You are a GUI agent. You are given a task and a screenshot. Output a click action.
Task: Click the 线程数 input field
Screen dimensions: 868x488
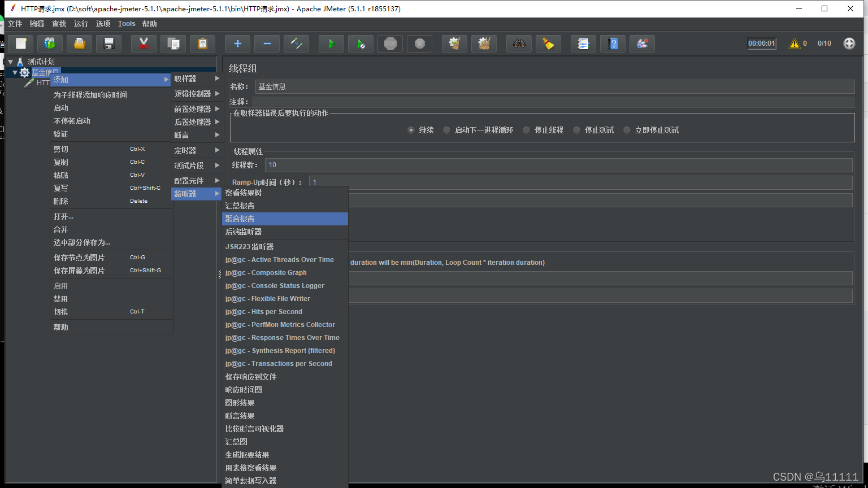[x=558, y=165]
